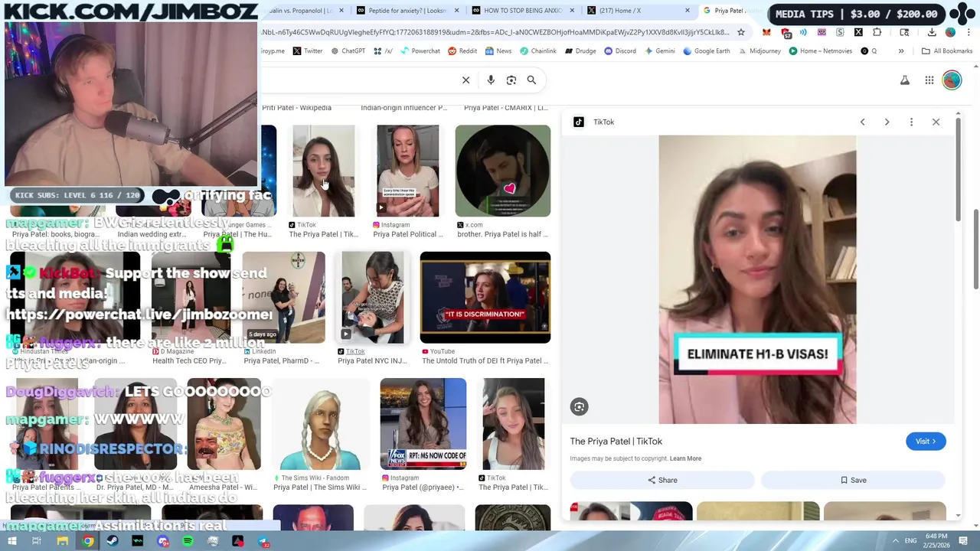
Task: Share the previewed image
Action: 662,480
